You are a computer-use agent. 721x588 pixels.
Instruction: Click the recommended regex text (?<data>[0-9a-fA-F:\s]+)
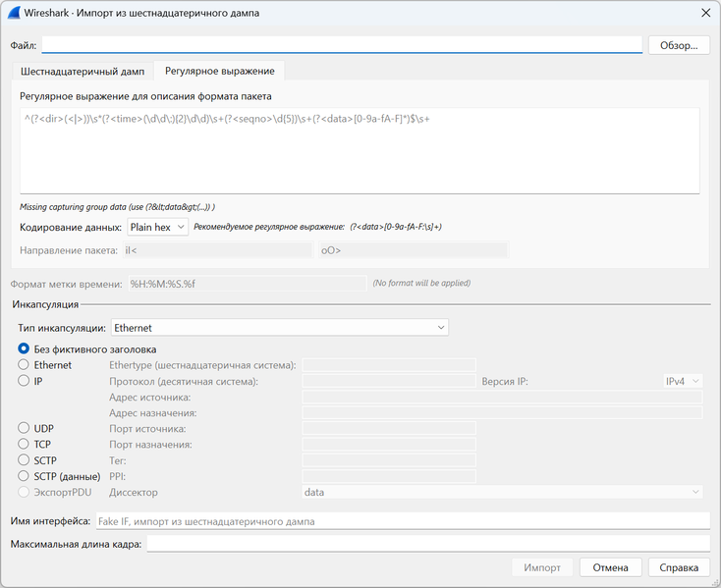coord(396,227)
